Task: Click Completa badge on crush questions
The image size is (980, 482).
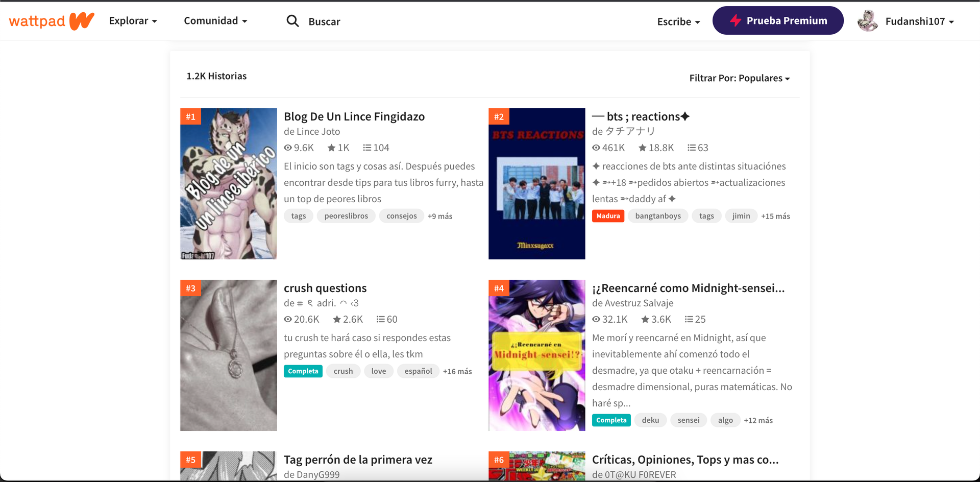Action: (x=303, y=371)
